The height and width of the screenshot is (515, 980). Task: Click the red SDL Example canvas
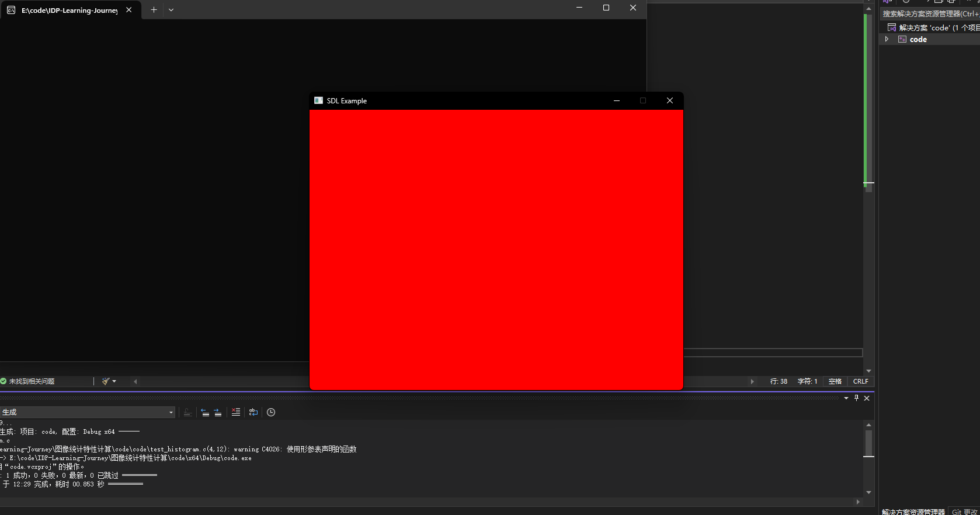[x=496, y=249]
